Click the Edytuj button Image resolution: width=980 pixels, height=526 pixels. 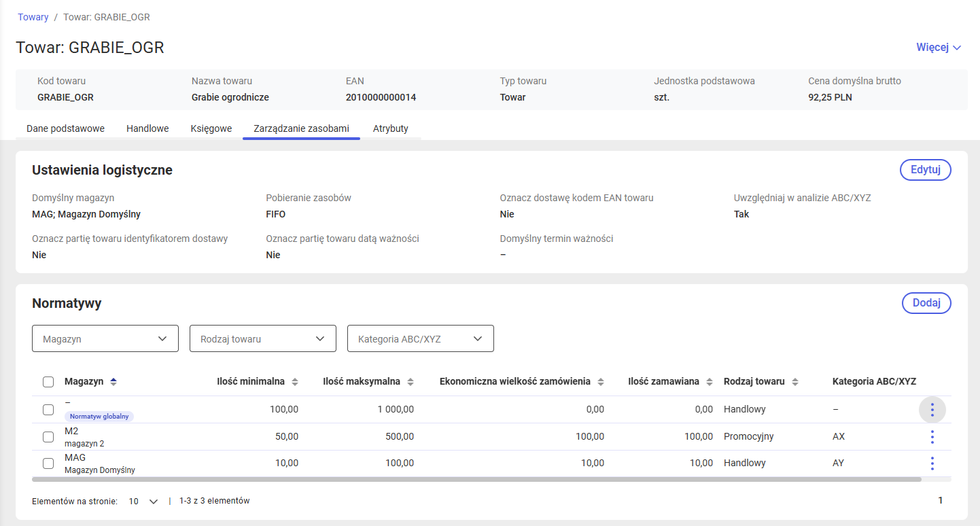pos(926,170)
